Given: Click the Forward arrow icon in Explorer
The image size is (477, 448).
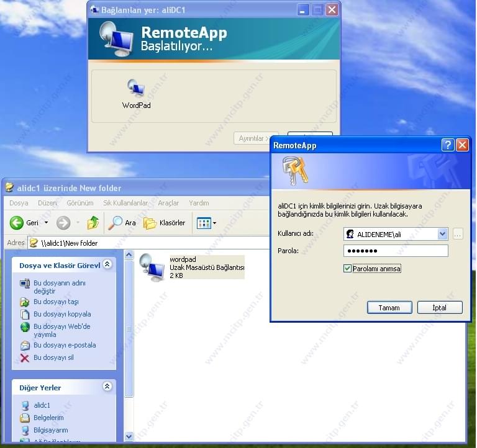Looking at the screenshot, I should 63,223.
